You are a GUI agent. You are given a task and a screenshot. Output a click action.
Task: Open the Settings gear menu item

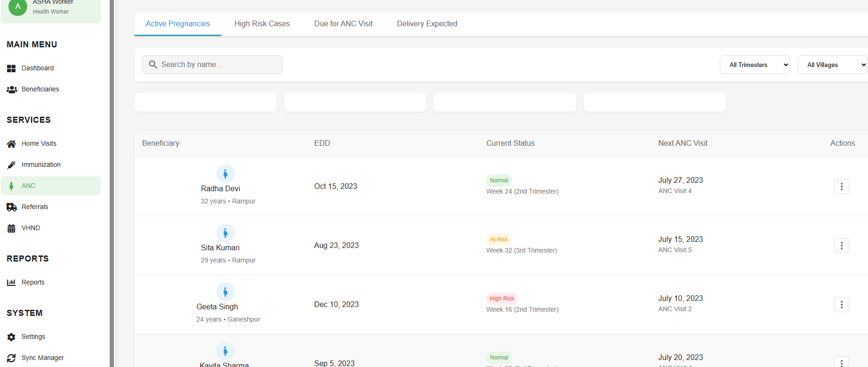(33, 337)
